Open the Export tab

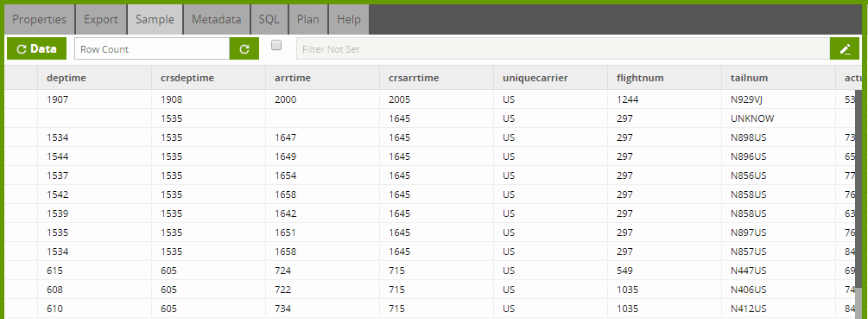101,19
